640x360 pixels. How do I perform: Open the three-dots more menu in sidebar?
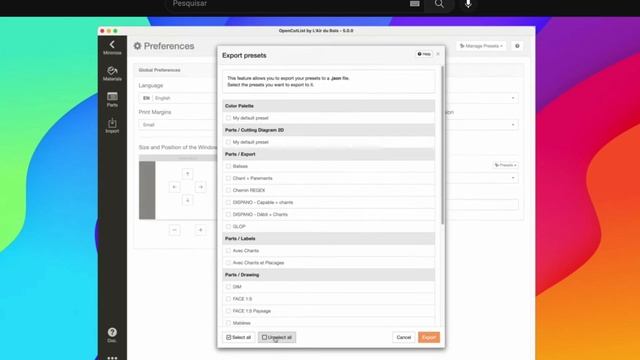point(112,358)
